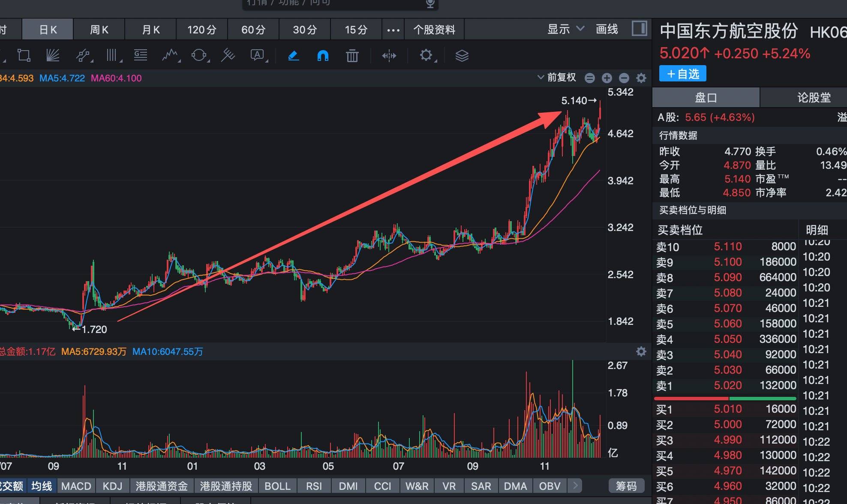Zoom in chart with plus circle
Screen dimensions: 847x504
coord(607,78)
